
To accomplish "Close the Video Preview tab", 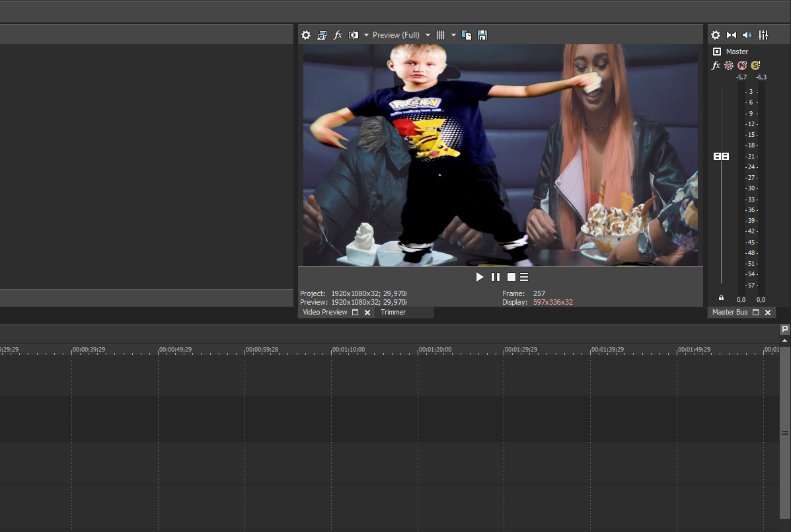I will click(367, 313).
